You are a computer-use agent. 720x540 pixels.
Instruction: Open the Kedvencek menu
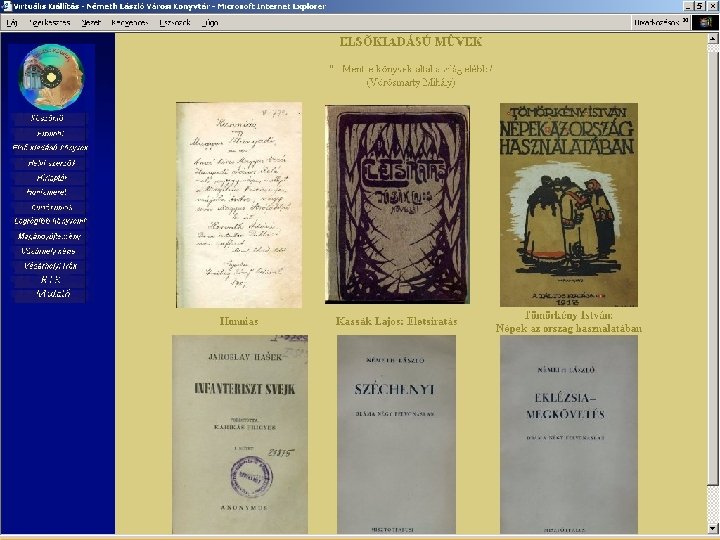click(x=129, y=22)
